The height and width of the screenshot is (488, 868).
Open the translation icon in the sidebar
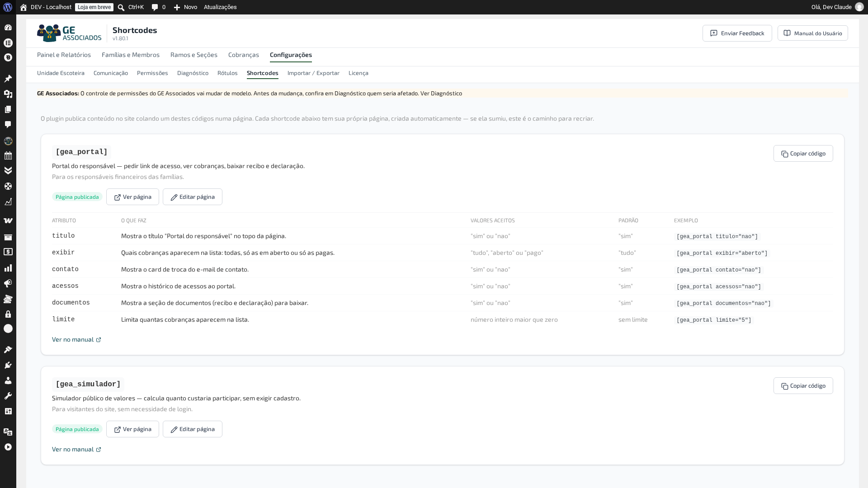[8, 432]
